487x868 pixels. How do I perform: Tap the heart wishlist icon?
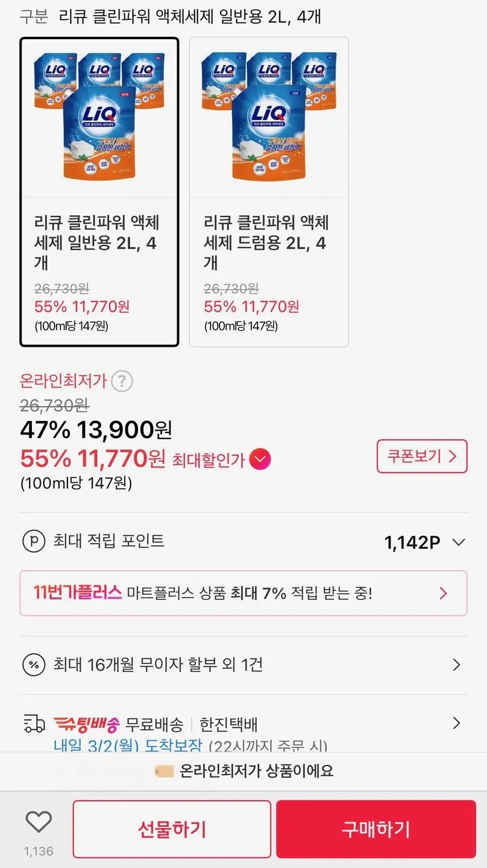pyautogui.click(x=39, y=822)
